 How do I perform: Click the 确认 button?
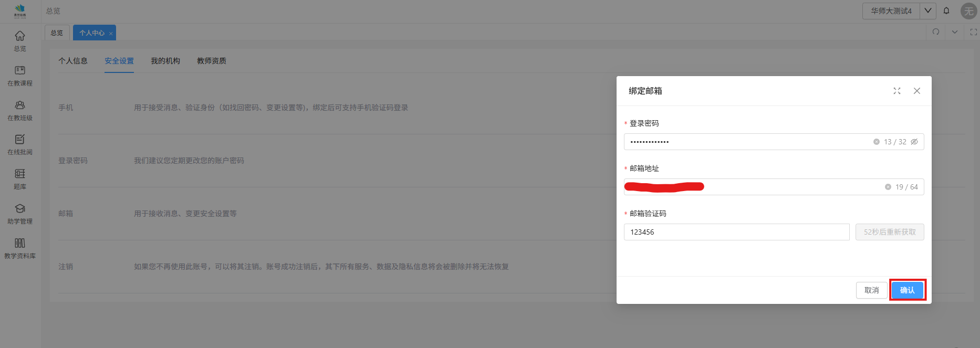click(907, 290)
